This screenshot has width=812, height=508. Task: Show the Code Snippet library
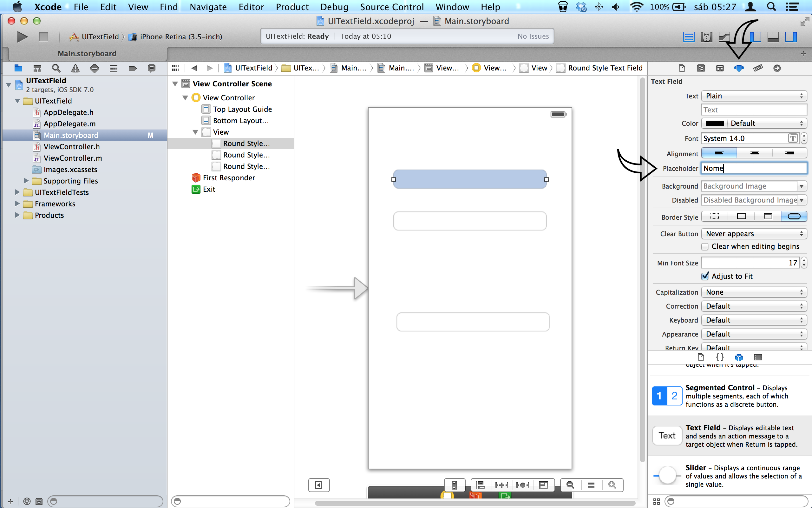coord(720,357)
